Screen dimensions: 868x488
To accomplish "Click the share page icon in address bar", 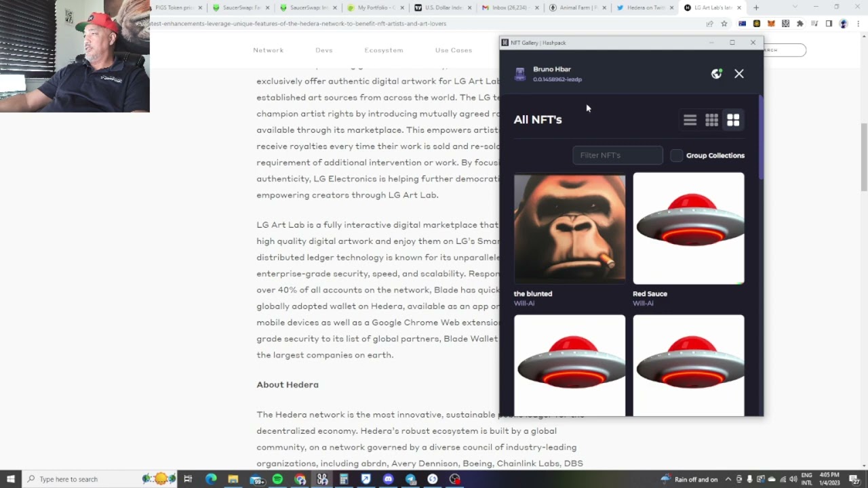I will [x=710, y=24].
